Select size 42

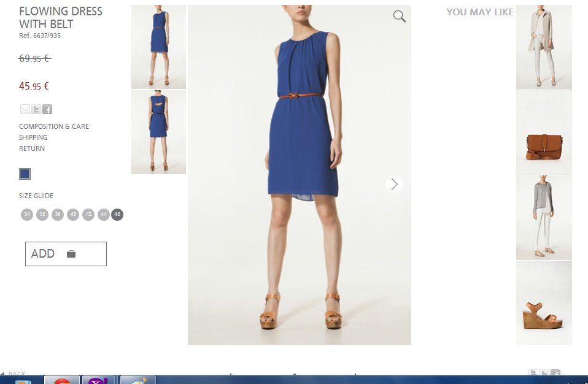88,215
